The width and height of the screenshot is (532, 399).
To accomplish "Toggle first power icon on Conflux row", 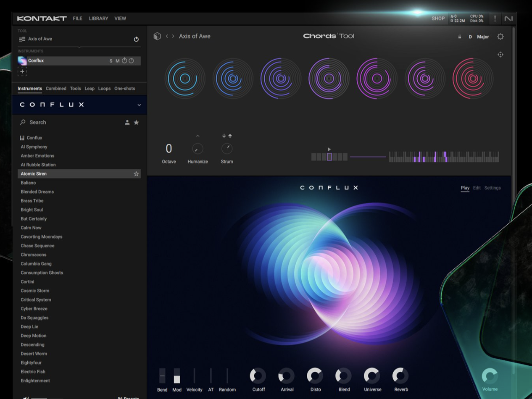I will pyautogui.click(x=124, y=61).
